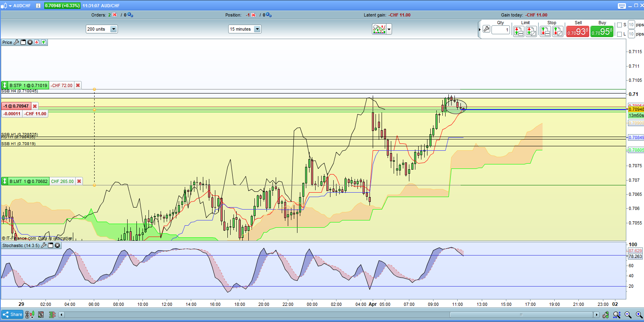This screenshot has height=322, width=644.
Task: Click the Price panel label
Action: pyautogui.click(x=7, y=42)
